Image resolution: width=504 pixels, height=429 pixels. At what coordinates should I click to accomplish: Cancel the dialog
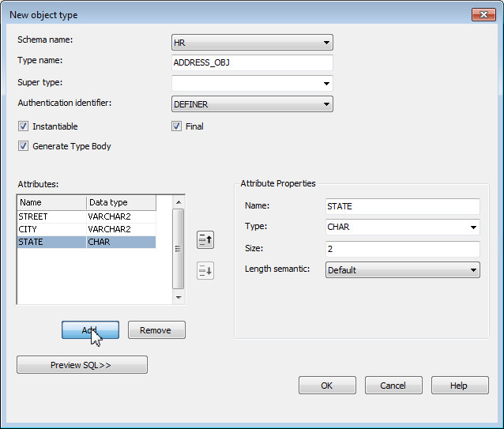(393, 386)
